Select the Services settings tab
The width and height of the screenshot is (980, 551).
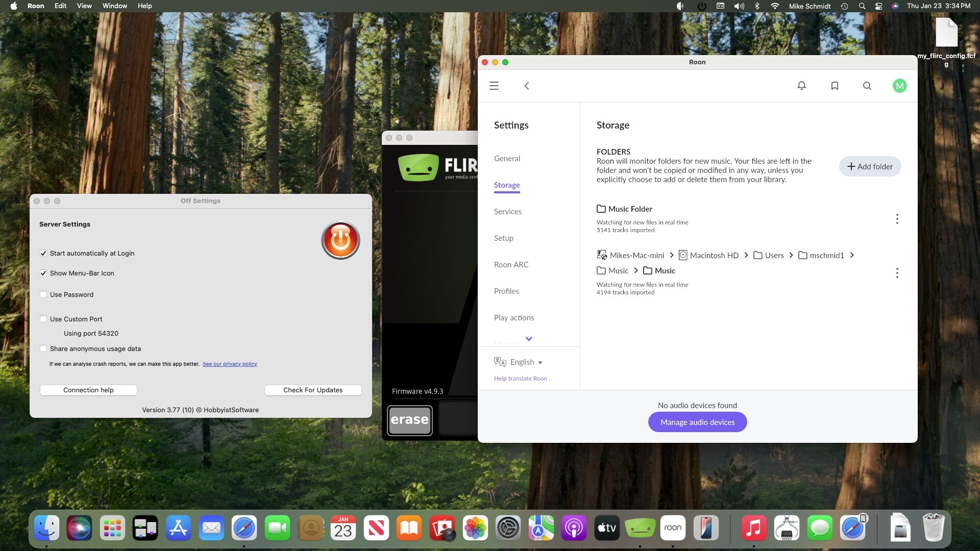point(507,211)
